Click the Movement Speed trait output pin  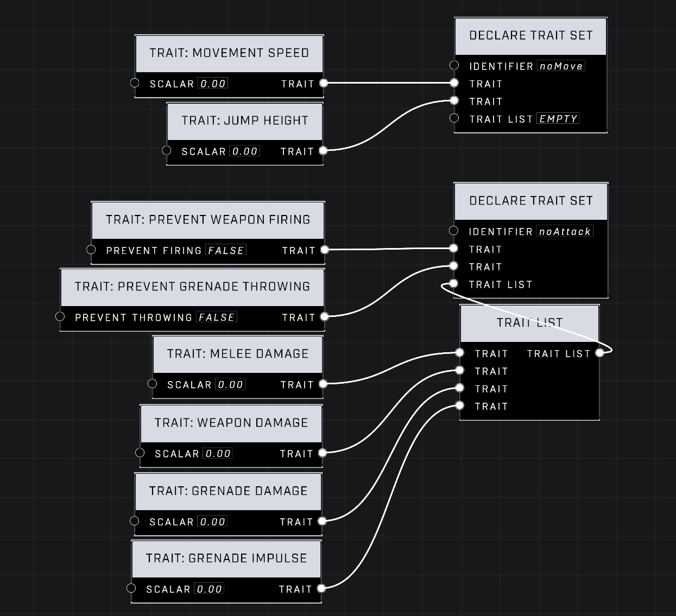tap(324, 83)
